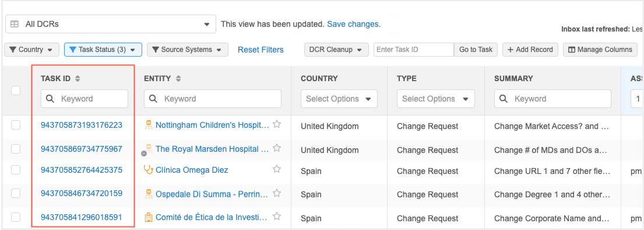This screenshot has width=644, height=230.
Task: Open the Task Status (3) filter
Action: (x=103, y=50)
